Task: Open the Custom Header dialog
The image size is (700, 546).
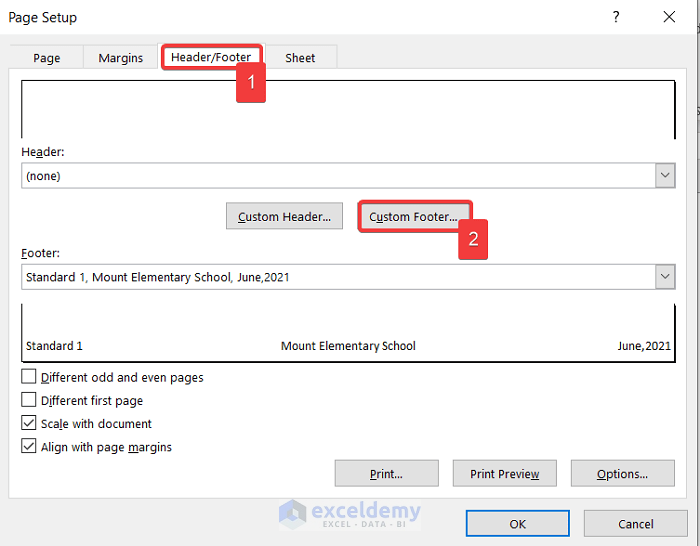Action: click(x=284, y=216)
